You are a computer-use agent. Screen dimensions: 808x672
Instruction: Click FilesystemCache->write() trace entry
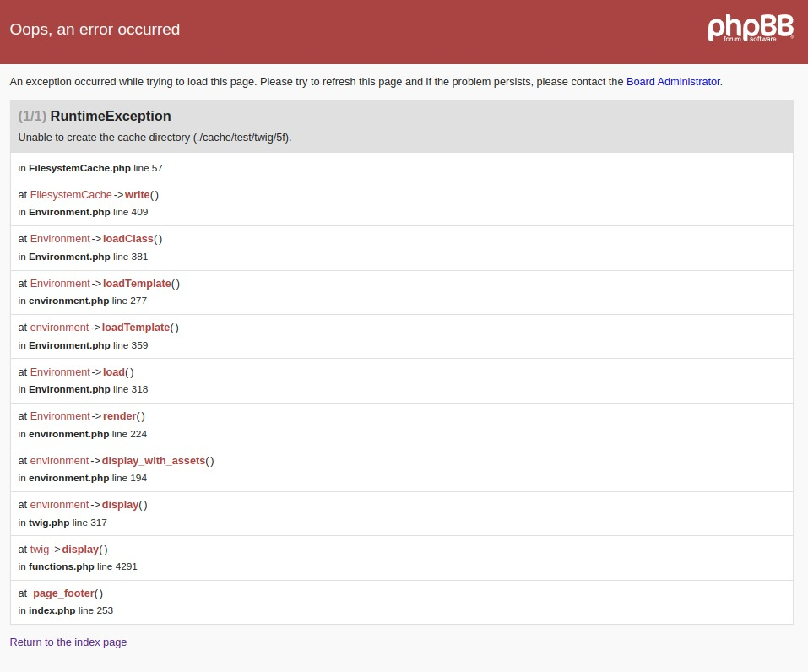(x=88, y=195)
